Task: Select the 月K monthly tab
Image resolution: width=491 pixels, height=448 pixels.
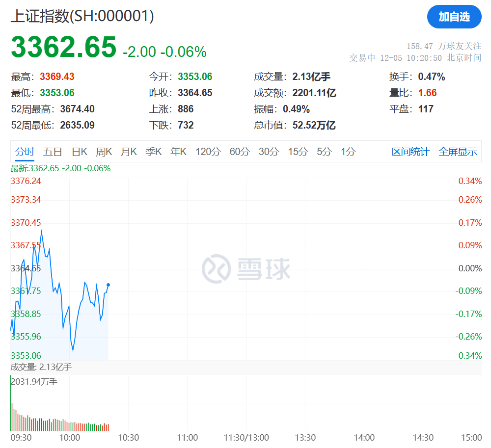Action: [129, 152]
